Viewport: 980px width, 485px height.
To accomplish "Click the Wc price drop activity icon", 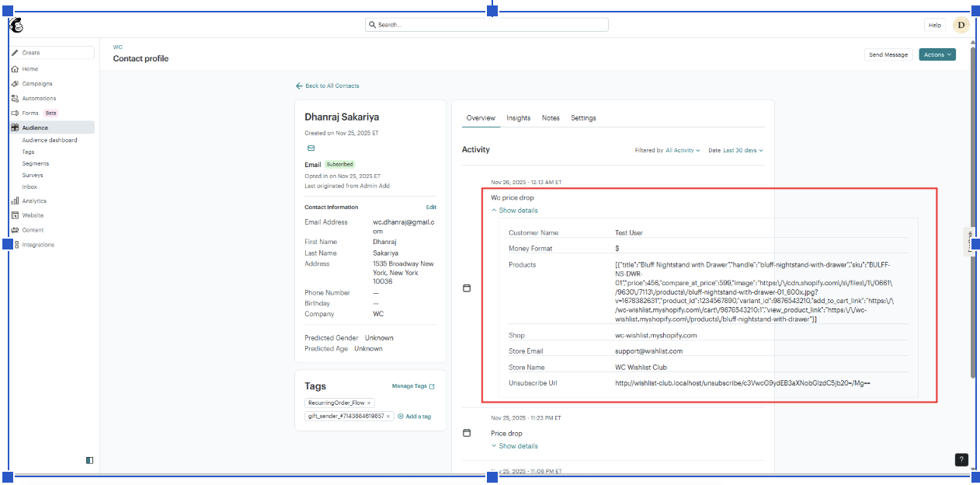I will tap(467, 288).
